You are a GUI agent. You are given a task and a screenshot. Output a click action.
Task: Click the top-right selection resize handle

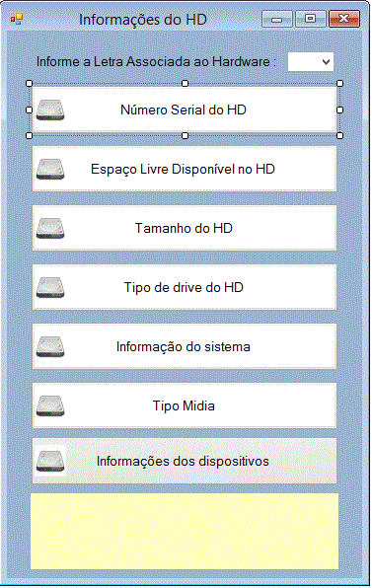click(x=339, y=84)
